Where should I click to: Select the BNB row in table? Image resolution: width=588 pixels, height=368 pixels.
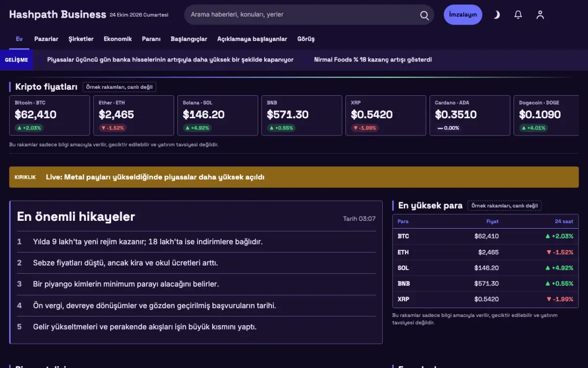486,284
